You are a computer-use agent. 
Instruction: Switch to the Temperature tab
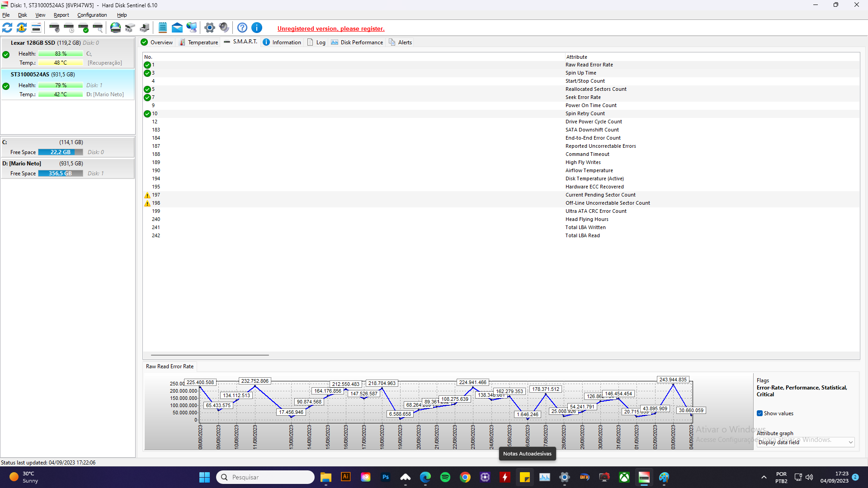tap(199, 42)
